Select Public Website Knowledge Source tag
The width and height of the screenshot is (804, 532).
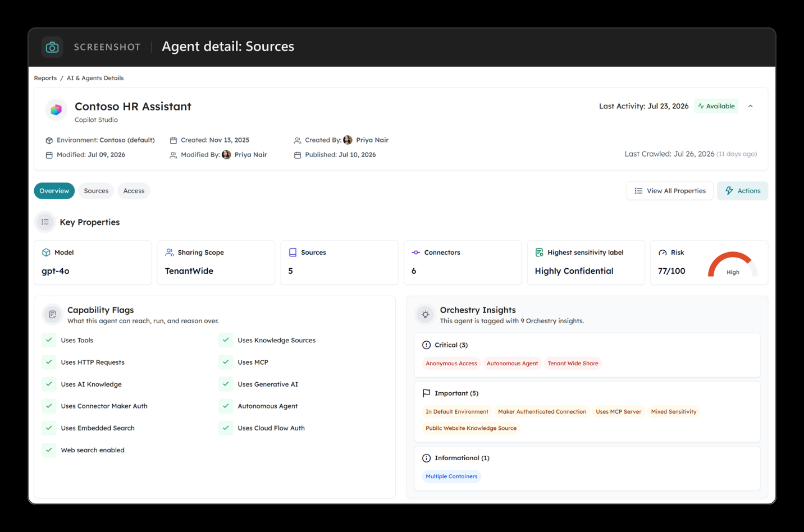(471, 428)
